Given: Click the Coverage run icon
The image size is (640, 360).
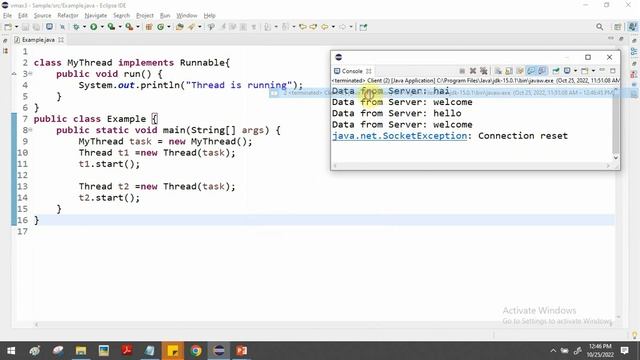Looking at the screenshot, I should (x=111, y=27).
